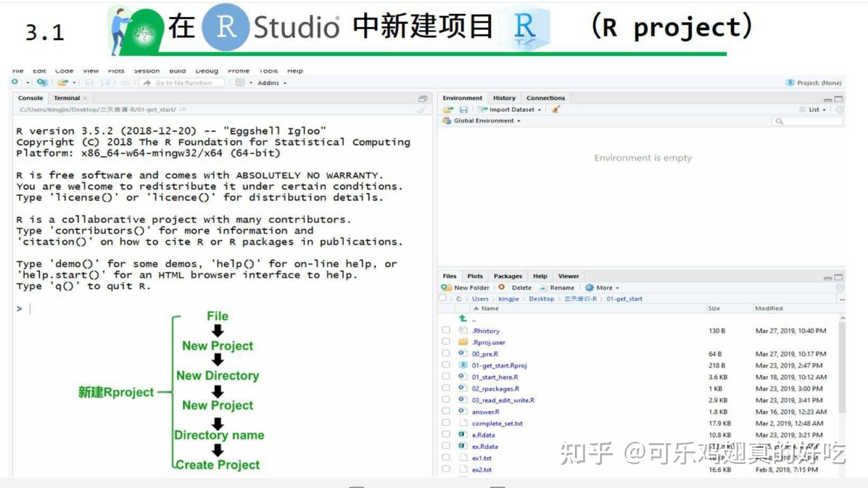Screen dimensions: 868x488
Task: Open the More gear dropdown in Files
Action: pyautogui.click(x=602, y=288)
